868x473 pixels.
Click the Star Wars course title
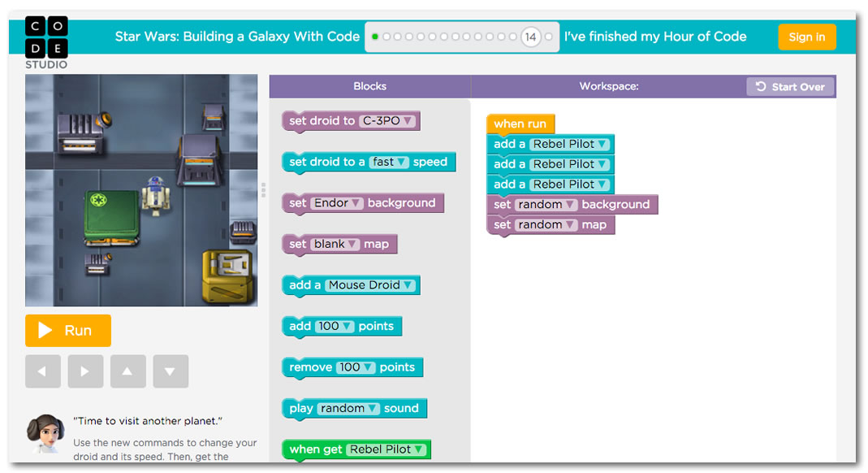[x=237, y=37]
